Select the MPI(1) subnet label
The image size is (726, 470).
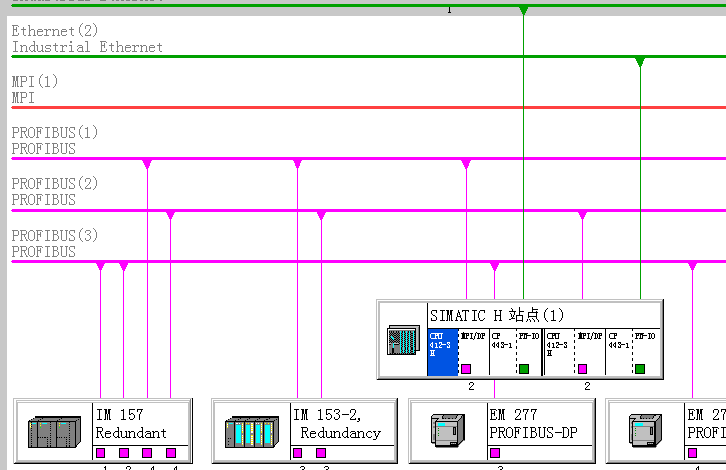(35, 89)
